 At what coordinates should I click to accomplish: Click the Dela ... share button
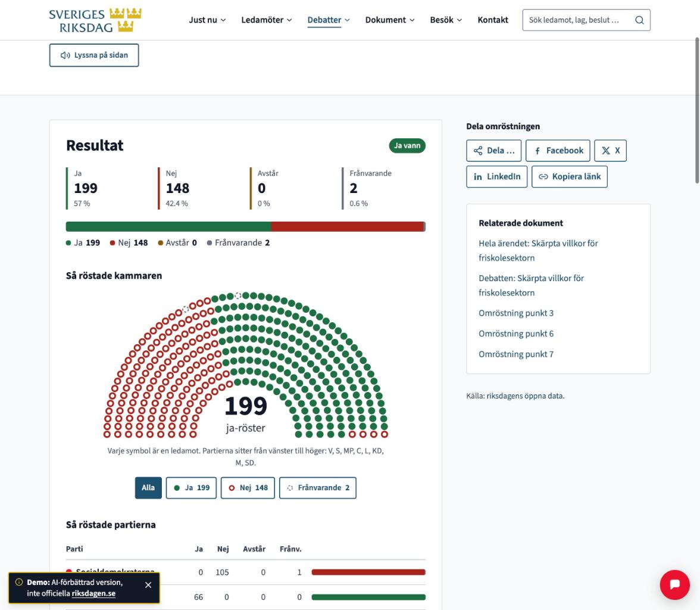pyautogui.click(x=494, y=151)
